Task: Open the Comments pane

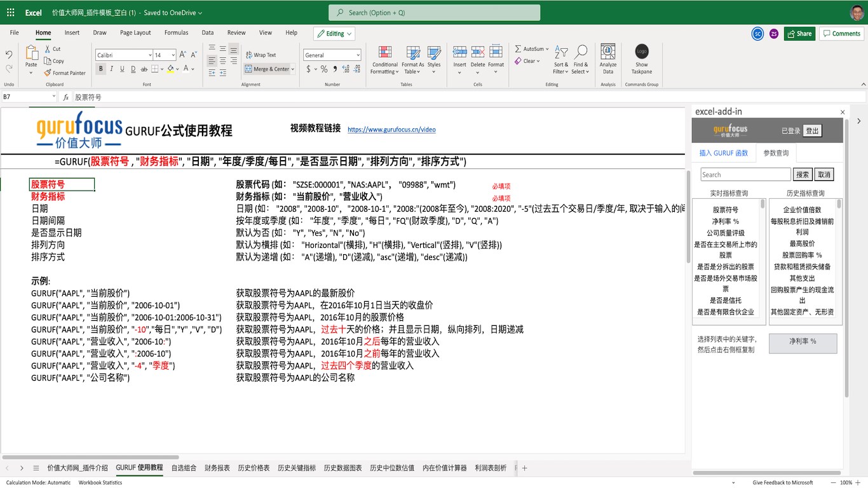Action: click(x=842, y=34)
